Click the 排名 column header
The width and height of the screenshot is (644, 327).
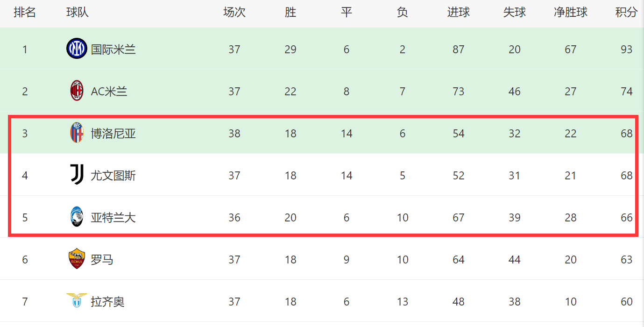pyautogui.click(x=25, y=13)
